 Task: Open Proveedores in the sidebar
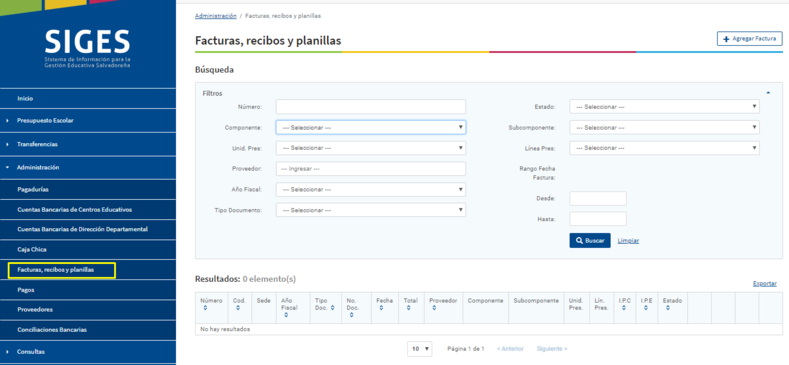88,310
